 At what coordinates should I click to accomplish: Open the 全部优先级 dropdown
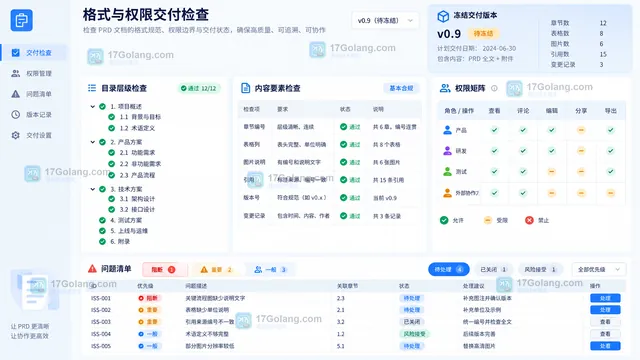(x=598, y=269)
